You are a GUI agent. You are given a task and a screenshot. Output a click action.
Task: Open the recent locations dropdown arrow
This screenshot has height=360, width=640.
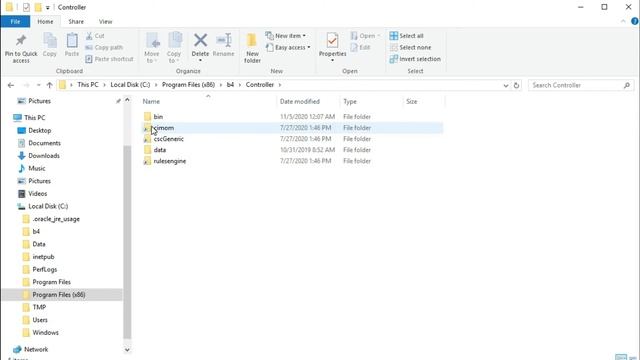pos(38,85)
